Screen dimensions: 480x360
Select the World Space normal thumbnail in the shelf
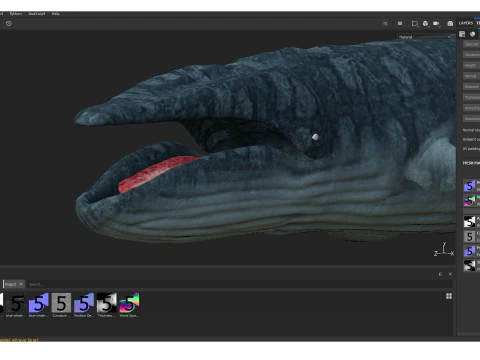coord(129,303)
